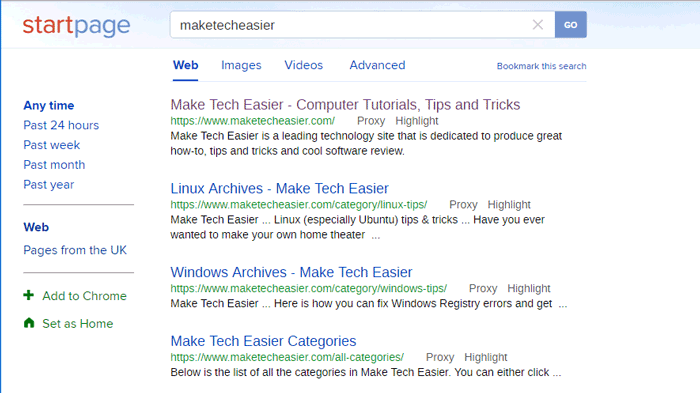Click in the maketecheasier search field

(353, 25)
